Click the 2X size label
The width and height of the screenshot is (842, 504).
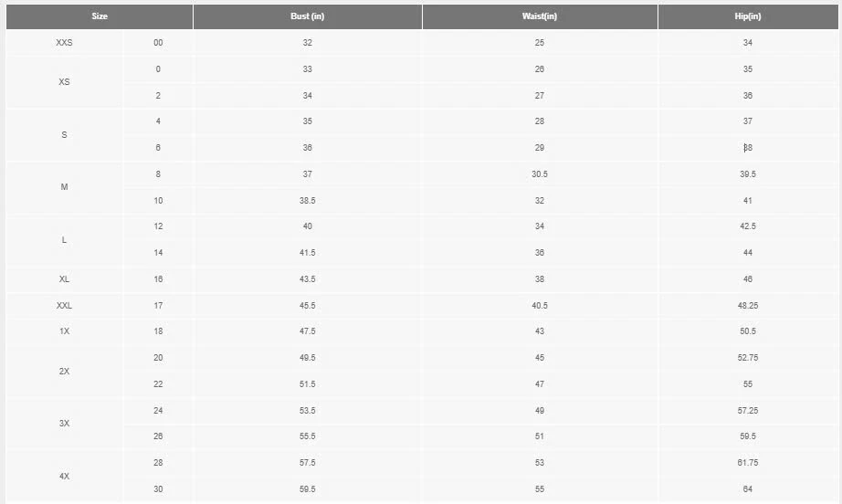coord(64,372)
